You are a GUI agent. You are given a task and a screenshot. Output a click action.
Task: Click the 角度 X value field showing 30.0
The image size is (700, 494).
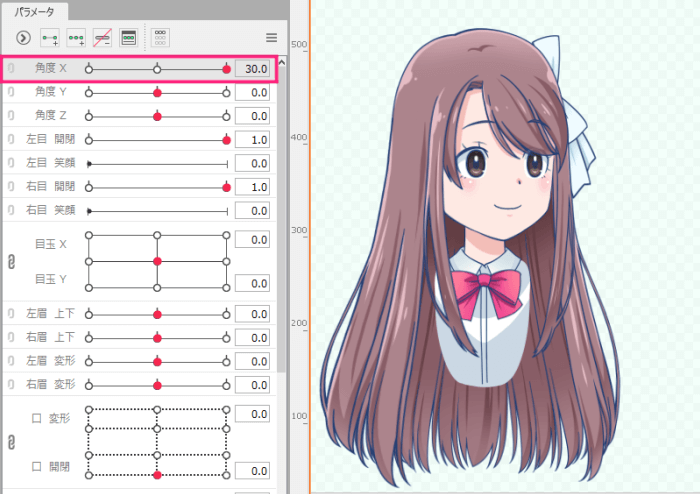(x=252, y=69)
